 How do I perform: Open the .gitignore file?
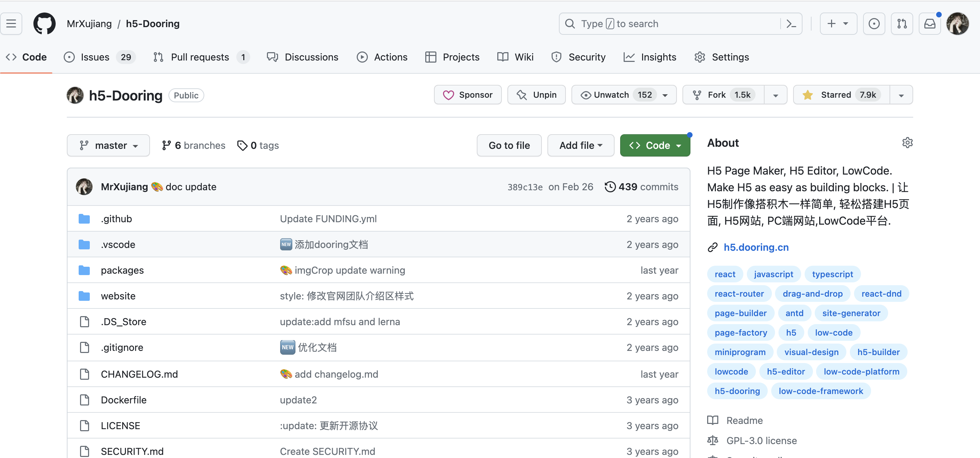[122, 347]
